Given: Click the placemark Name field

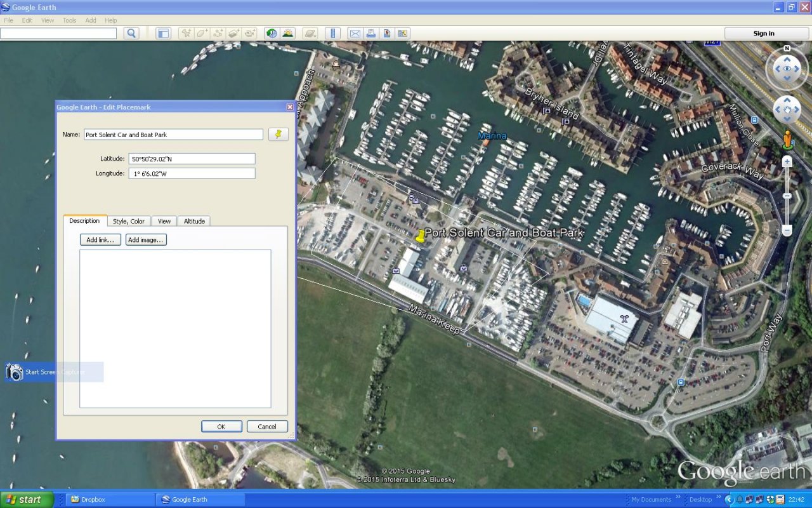Looking at the screenshot, I should [173, 135].
